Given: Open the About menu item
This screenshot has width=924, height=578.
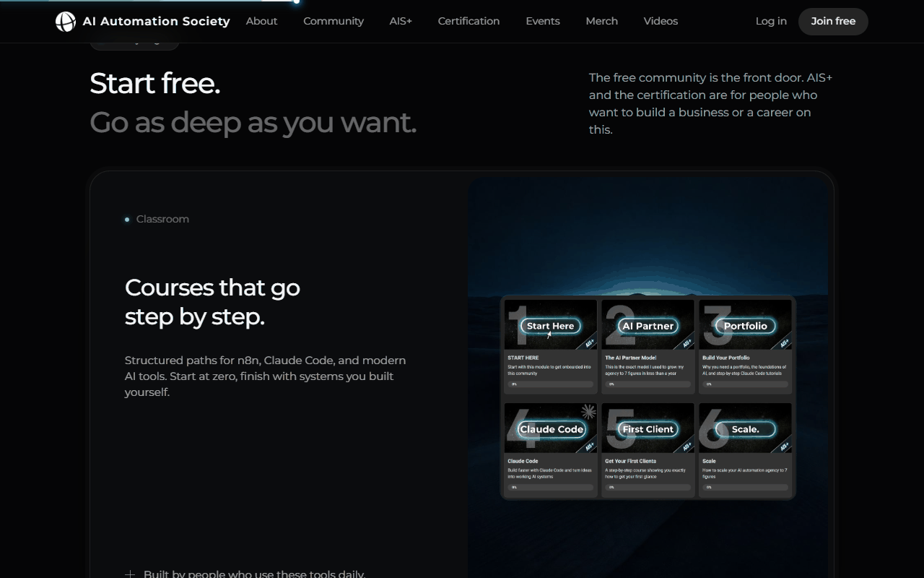Looking at the screenshot, I should point(261,21).
